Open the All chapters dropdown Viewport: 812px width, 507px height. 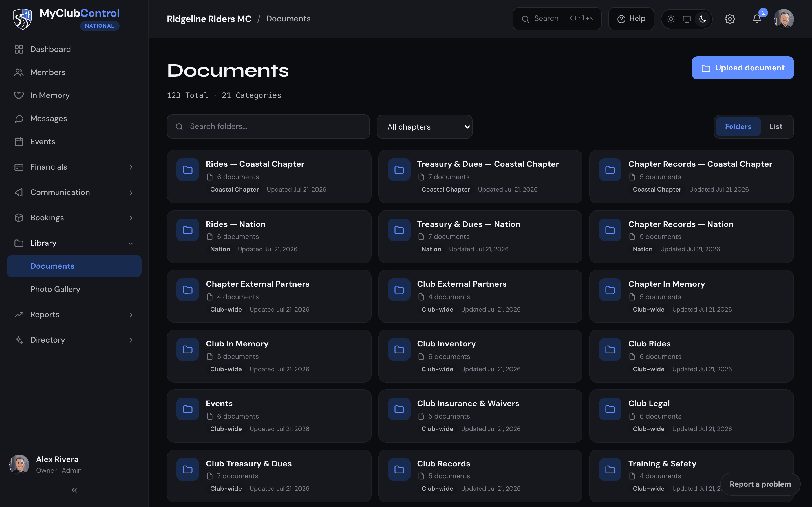click(424, 127)
